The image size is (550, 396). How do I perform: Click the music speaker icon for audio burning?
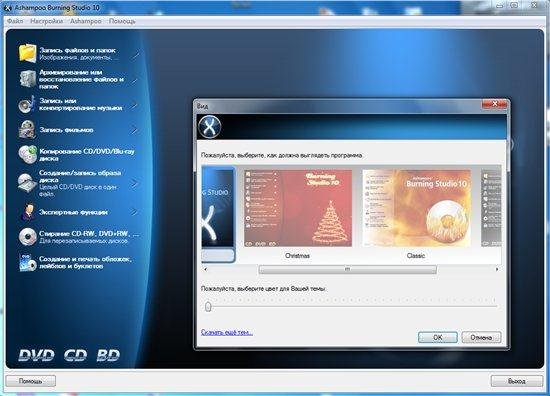(x=27, y=105)
